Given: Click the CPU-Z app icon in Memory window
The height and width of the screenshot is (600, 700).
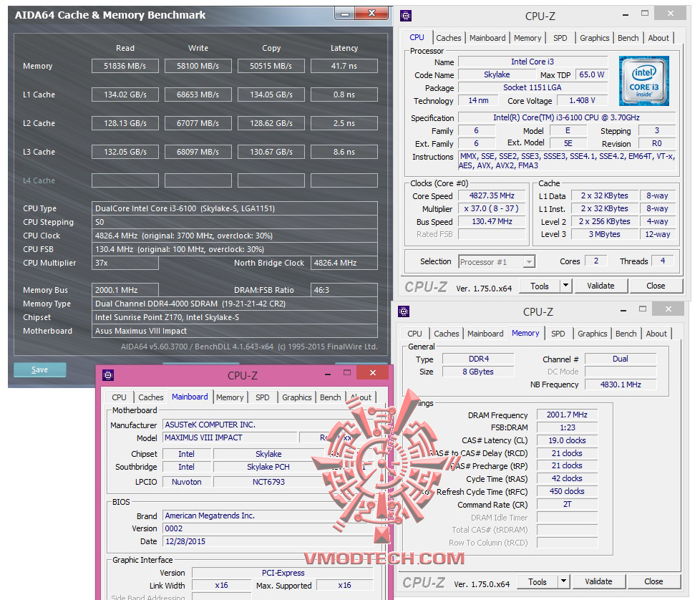Looking at the screenshot, I should coord(404,311).
